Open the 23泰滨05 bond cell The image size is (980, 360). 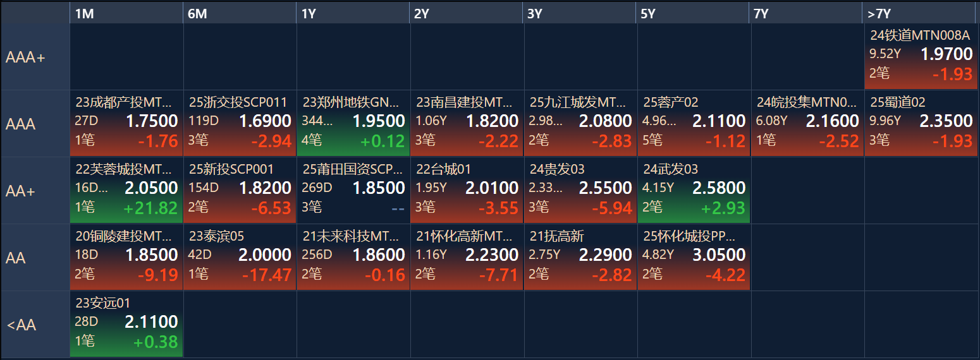[240, 257]
